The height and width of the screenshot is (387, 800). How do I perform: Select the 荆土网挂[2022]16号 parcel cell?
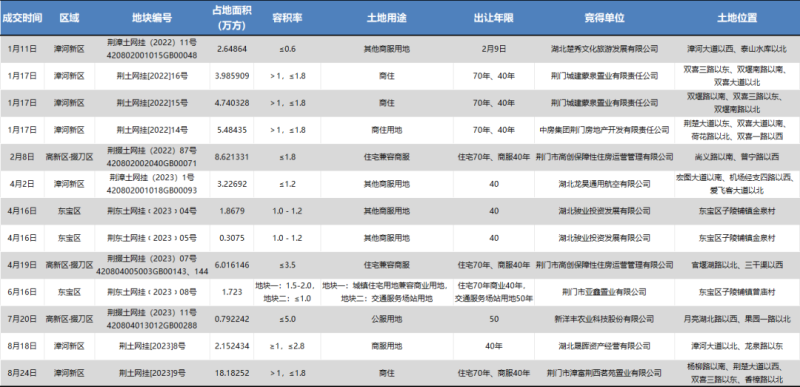point(152,76)
